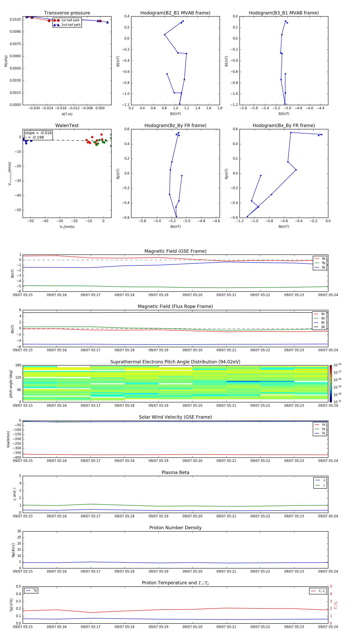Select the |B| legend entry in Flux Rope plot
Viewport: 351px width, 644px height.
pyautogui.click(x=320, y=327)
